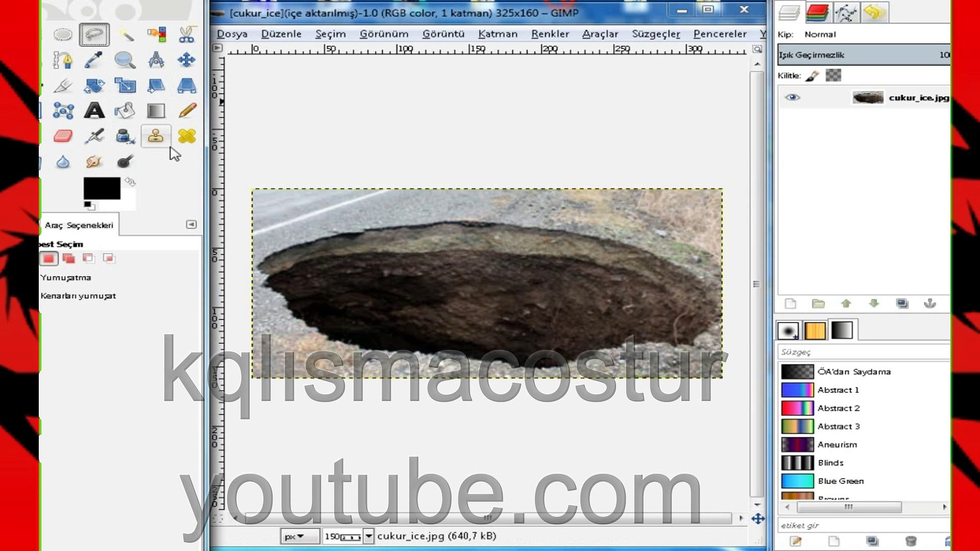
Task: Select the Scissors select tool
Action: 187,35
